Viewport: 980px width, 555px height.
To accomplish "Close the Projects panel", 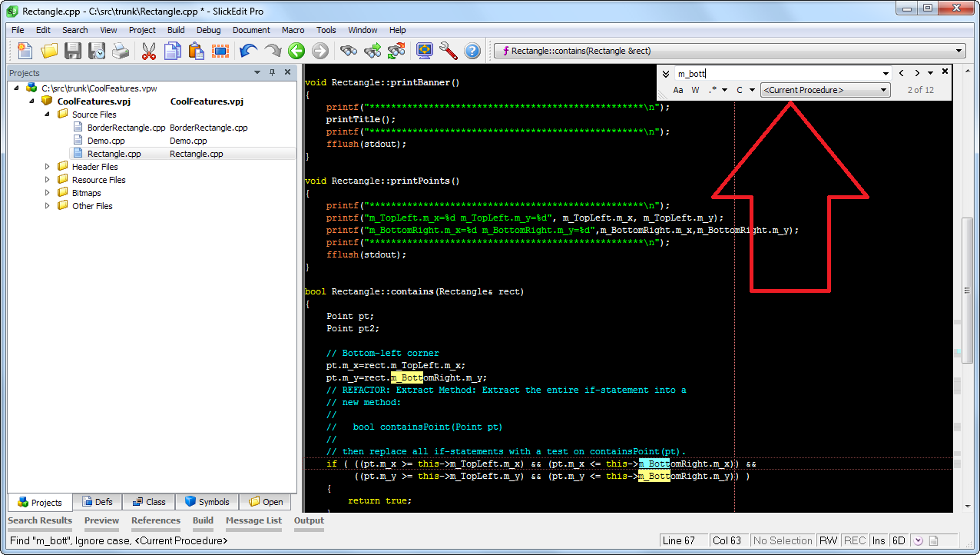I will click(287, 72).
